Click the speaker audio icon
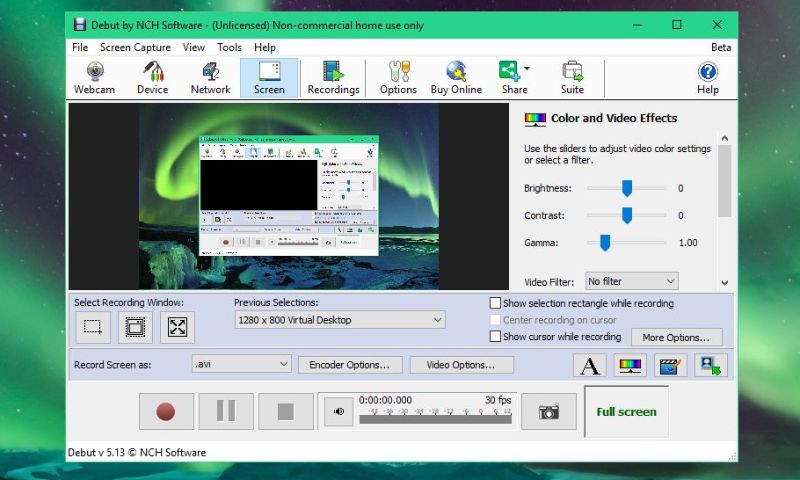This screenshot has width=800, height=480. pyautogui.click(x=339, y=411)
